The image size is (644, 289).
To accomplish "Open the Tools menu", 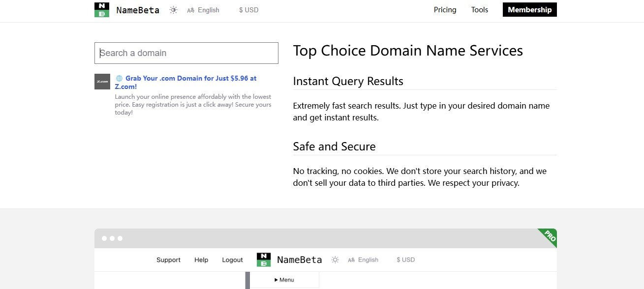I will click(479, 10).
